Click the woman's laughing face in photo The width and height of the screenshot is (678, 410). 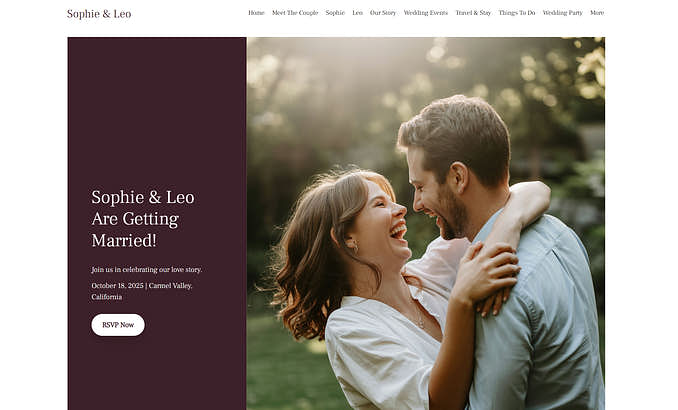pyautogui.click(x=383, y=223)
